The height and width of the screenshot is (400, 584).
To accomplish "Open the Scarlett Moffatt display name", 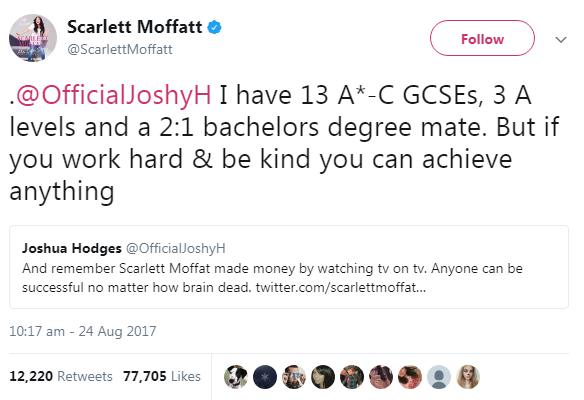I will [134, 27].
